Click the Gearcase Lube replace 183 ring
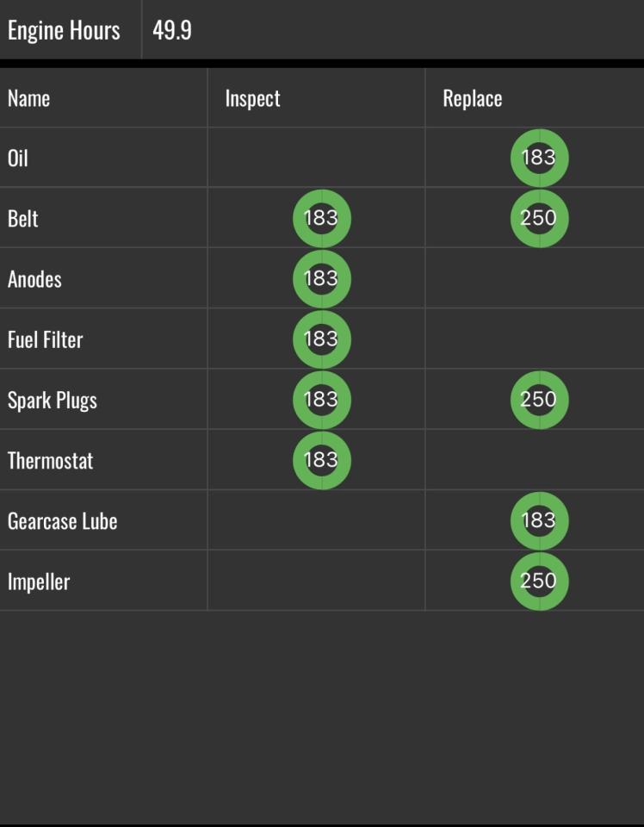Viewport: 644px width, 827px height. pos(539,520)
